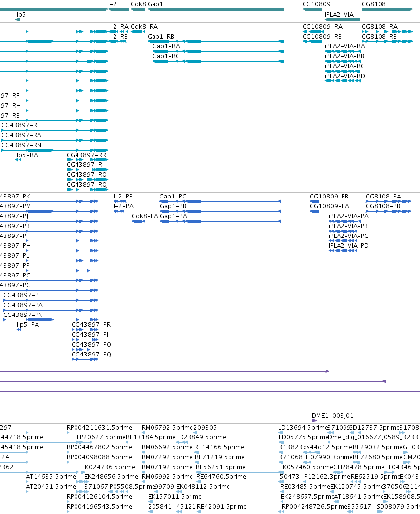
Task: Click the iPLA2-VIA gene bar
Action: 342,20
